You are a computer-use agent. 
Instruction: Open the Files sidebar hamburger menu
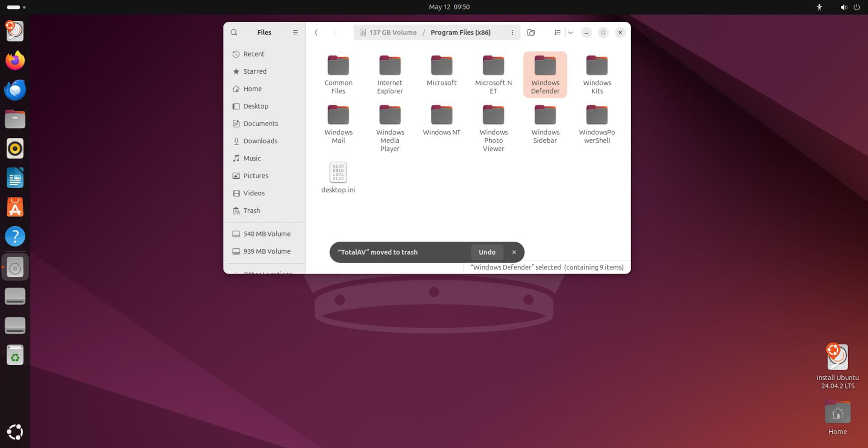click(x=295, y=33)
